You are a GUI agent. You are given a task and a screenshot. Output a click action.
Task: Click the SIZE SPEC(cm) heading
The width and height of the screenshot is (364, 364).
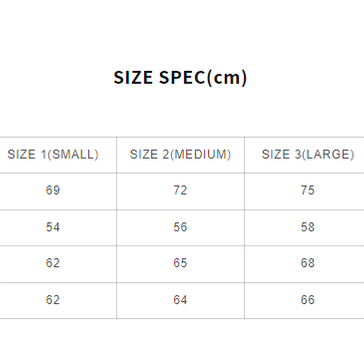pyautogui.click(x=180, y=78)
